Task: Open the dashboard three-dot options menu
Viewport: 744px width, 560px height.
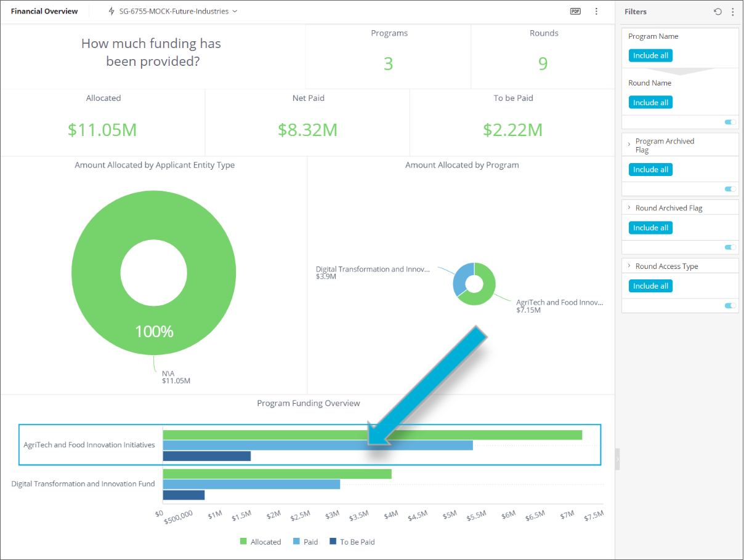Action: tap(596, 11)
